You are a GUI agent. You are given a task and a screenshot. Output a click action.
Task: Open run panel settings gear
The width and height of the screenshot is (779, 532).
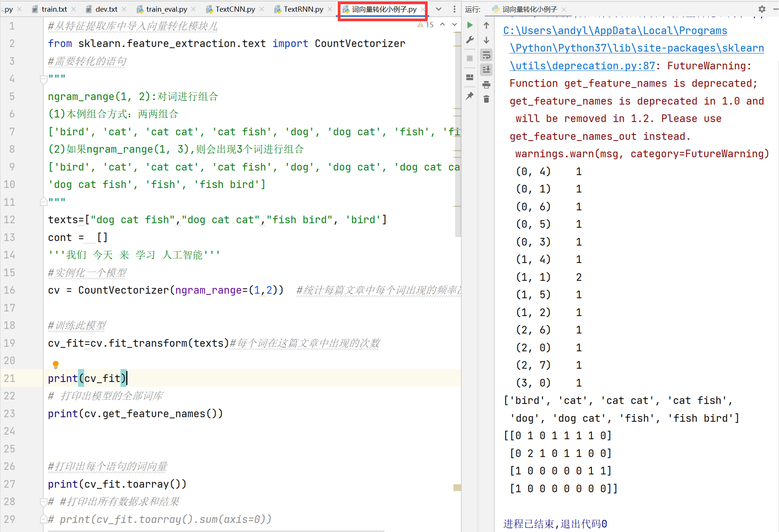point(762,9)
